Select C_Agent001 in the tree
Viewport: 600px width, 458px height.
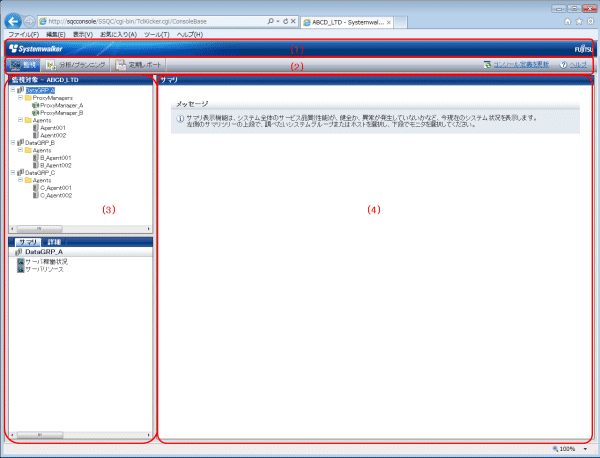[x=56, y=187]
